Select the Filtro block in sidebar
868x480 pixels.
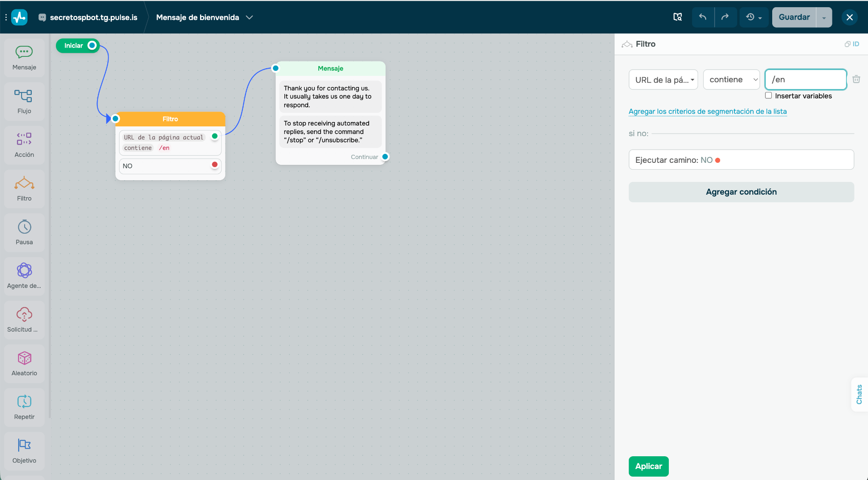pos(24,189)
